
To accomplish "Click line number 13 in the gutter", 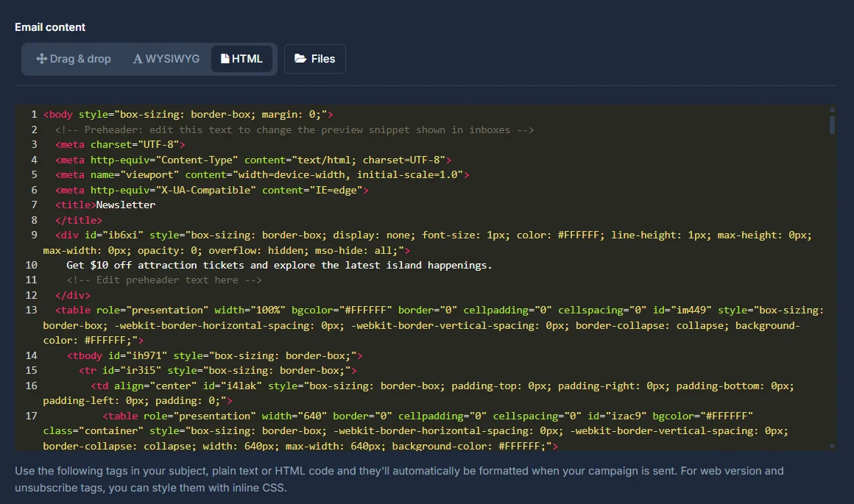I will (x=32, y=310).
